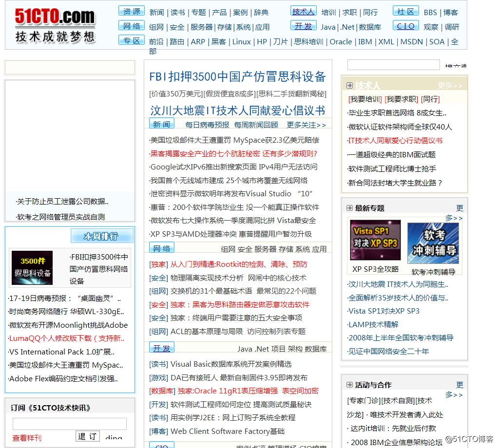Open the 网络 navigation button in header
Image resolution: width=498 pixels, height=448 pixels.
click(132, 26)
